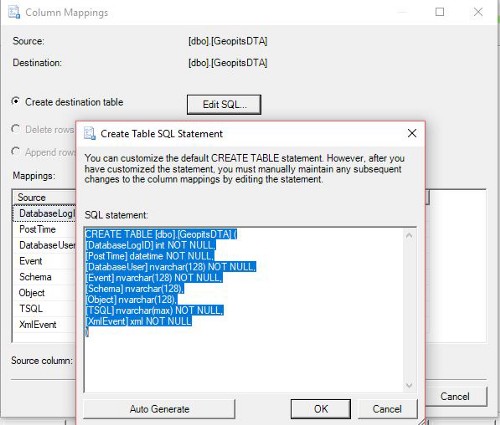Maximize the Column Mappings window
Image resolution: width=500 pixels, height=425 pixels.
[440, 12]
